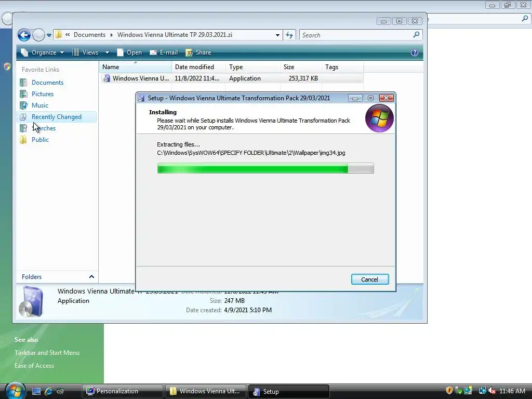532x399 pixels.
Task: Open Documents in Favorite Links
Action: tap(47, 83)
